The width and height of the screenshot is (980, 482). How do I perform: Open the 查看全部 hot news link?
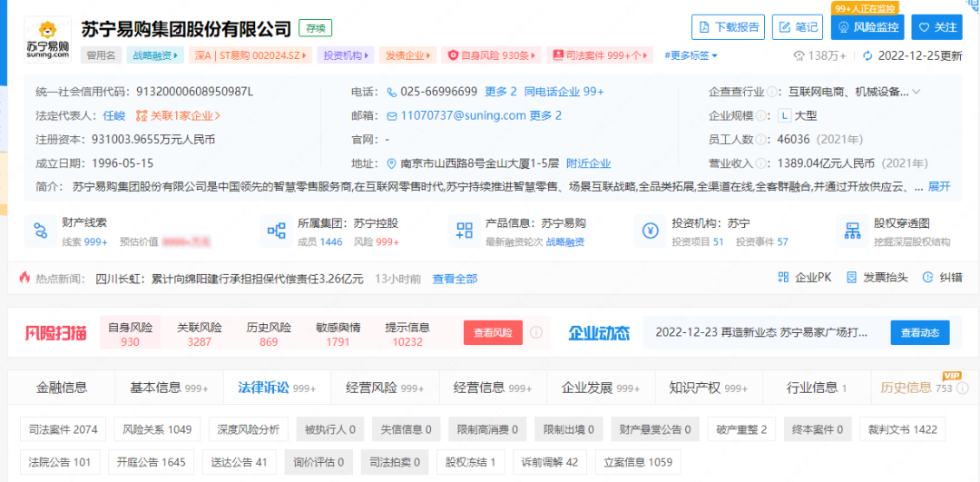tap(455, 279)
